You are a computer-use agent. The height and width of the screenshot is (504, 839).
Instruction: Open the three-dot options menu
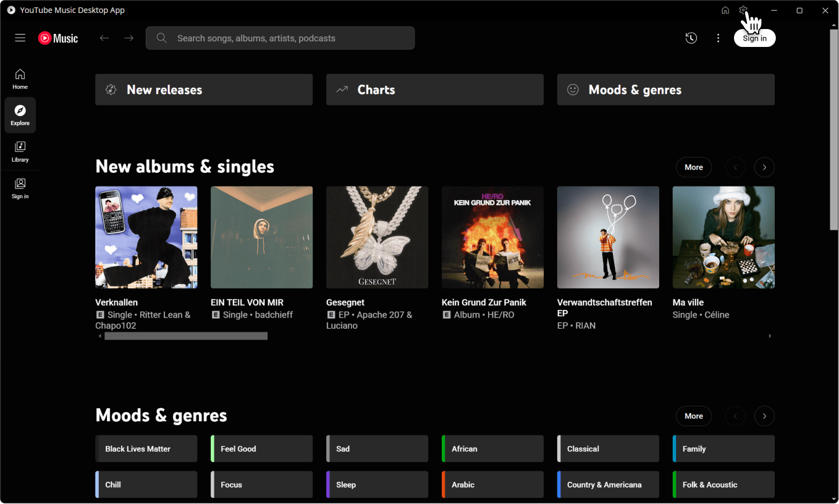tap(718, 38)
